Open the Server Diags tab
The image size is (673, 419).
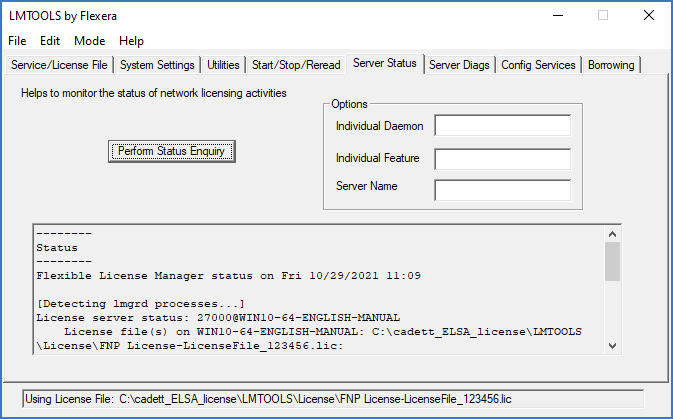pos(459,65)
